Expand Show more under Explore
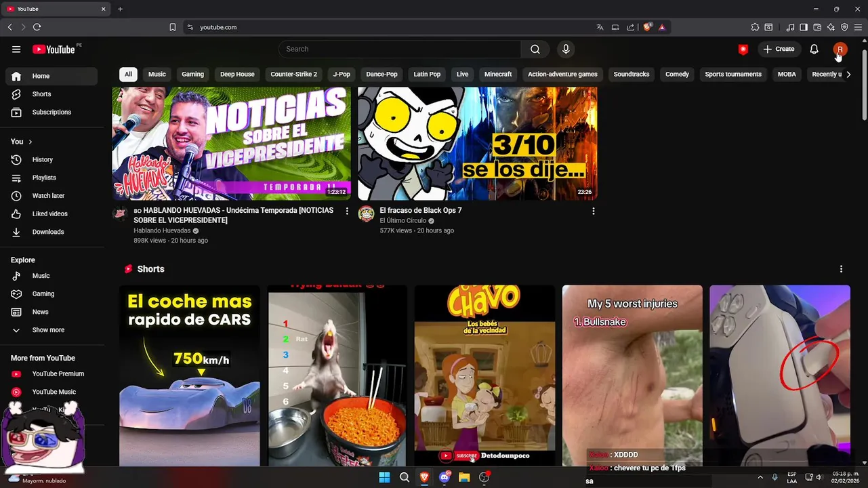Image resolution: width=868 pixels, height=488 pixels. [51, 330]
